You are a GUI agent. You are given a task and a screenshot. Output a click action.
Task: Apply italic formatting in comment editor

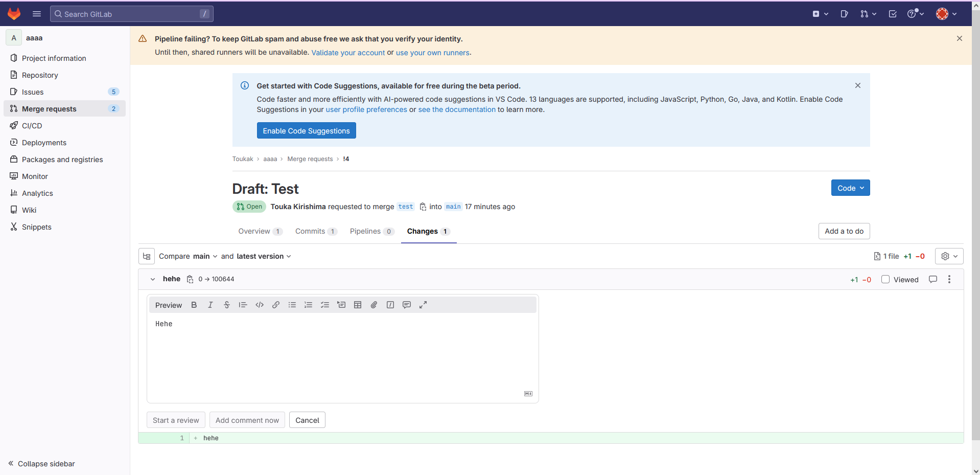tap(210, 305)
